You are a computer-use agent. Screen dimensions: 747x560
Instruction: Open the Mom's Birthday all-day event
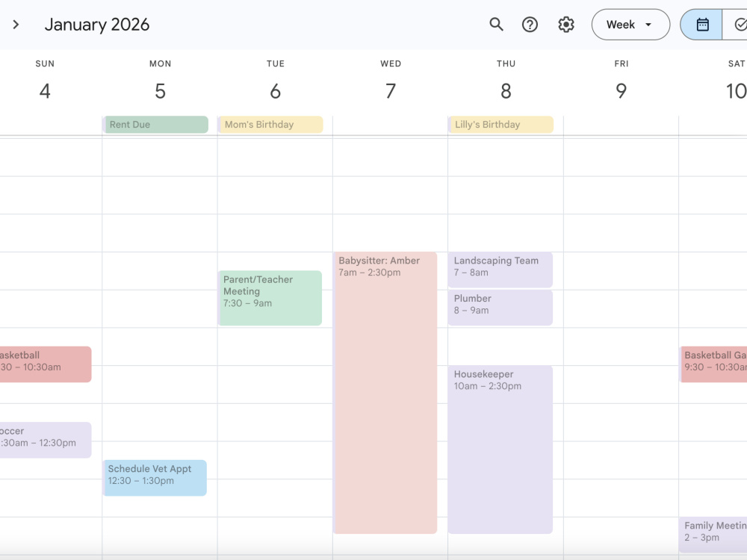tap(270, 124)
